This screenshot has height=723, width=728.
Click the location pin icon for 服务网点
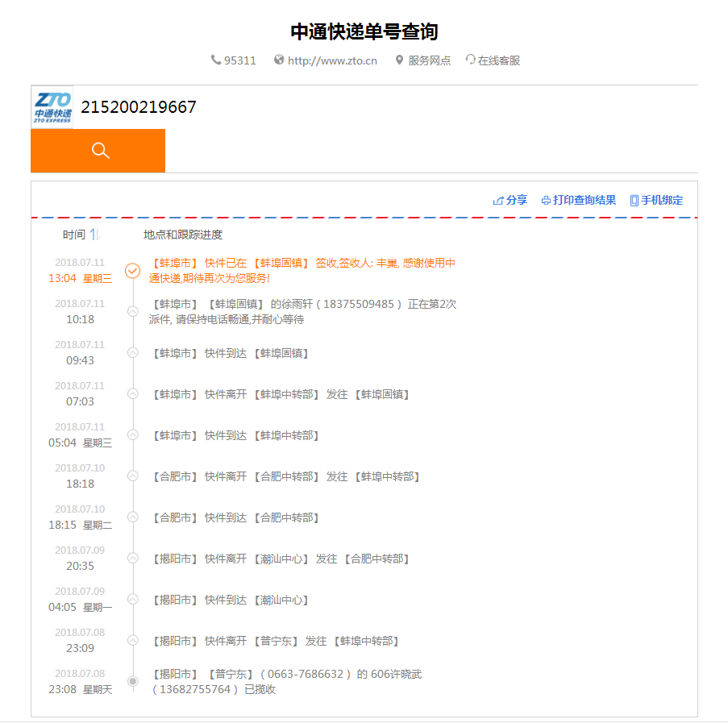pos(399,60)
